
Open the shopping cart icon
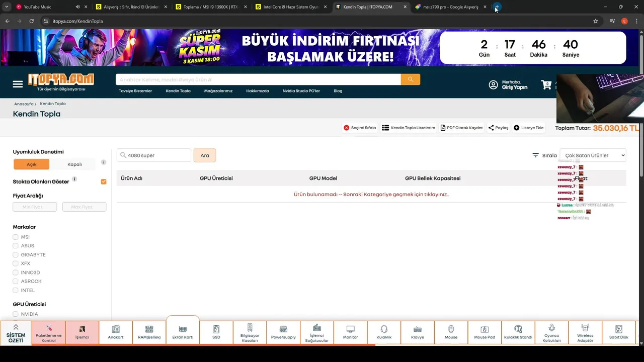tap(546, 85)
